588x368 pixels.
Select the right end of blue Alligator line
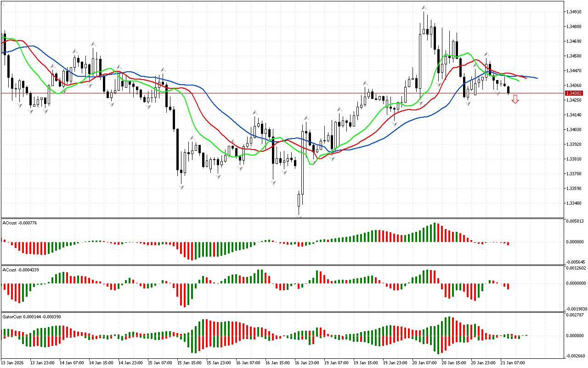[x=537, y=78]
